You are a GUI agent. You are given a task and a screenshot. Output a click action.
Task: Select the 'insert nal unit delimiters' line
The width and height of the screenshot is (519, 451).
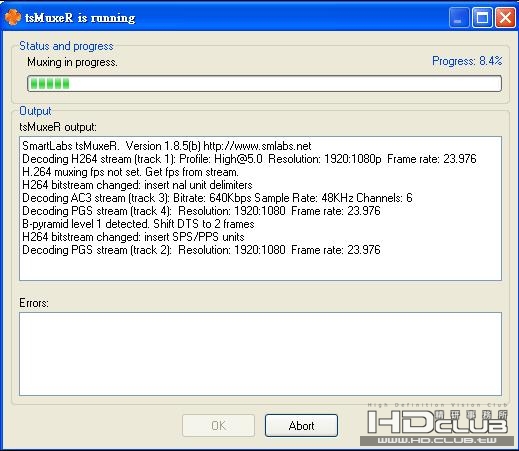[137, 185]
